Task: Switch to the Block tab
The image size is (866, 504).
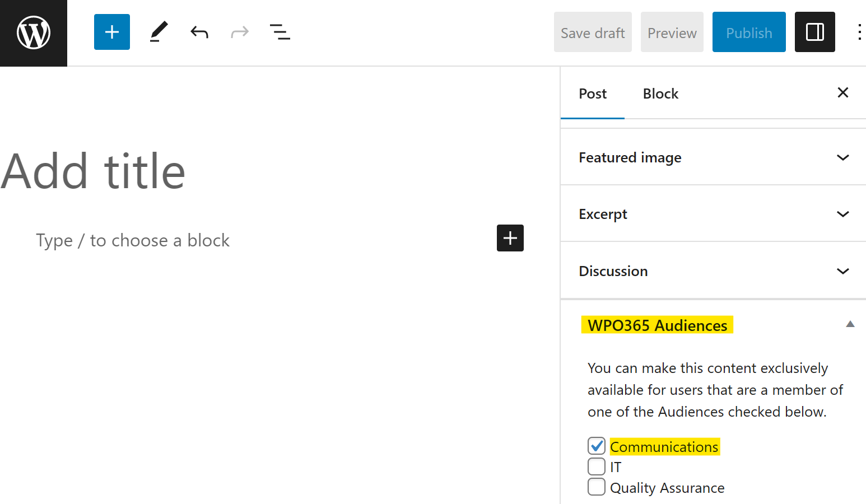Action: coord(660,94)
